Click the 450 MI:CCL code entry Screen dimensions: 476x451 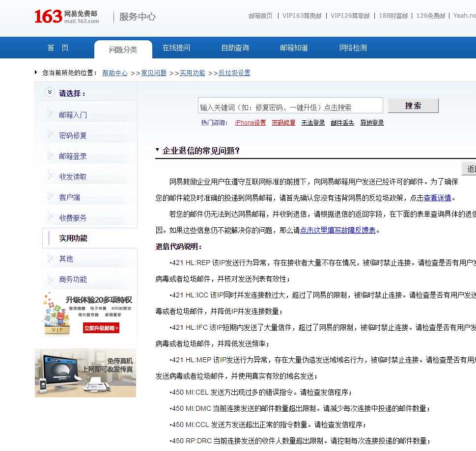click(x=189, y=424)
